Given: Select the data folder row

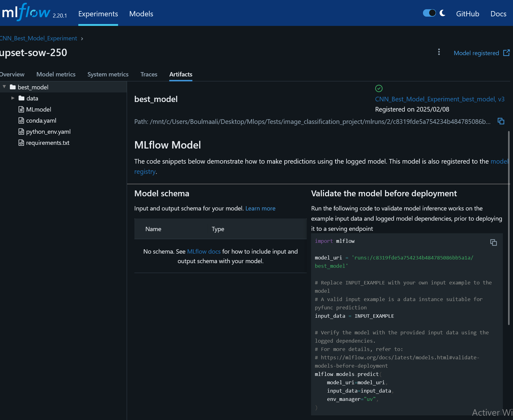Looking at the screenshot, I should [x=63, y=98].
